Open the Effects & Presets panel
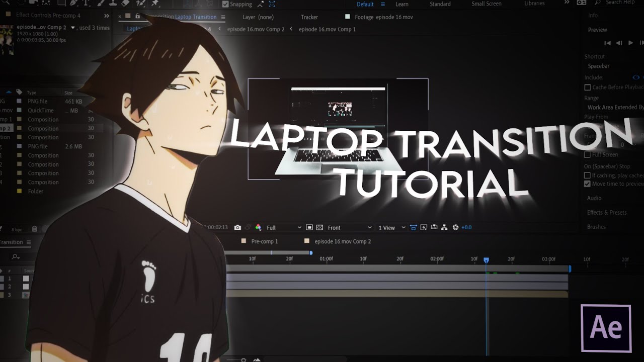 (x=607, y=212)
